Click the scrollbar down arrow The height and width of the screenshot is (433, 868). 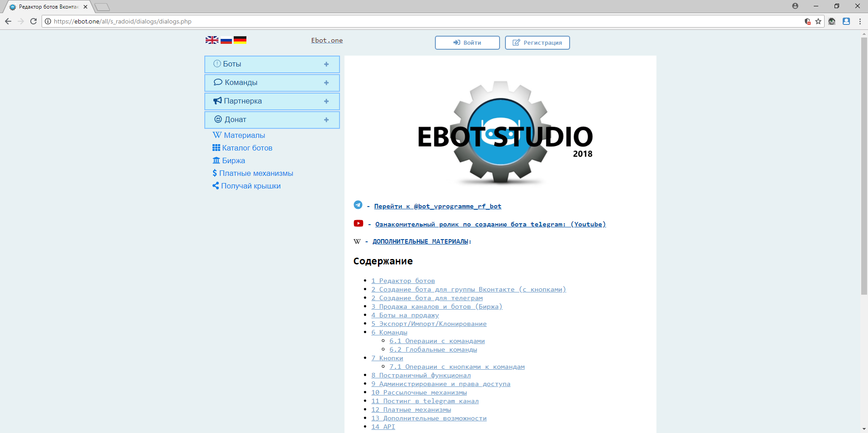[x=864, y=428]
